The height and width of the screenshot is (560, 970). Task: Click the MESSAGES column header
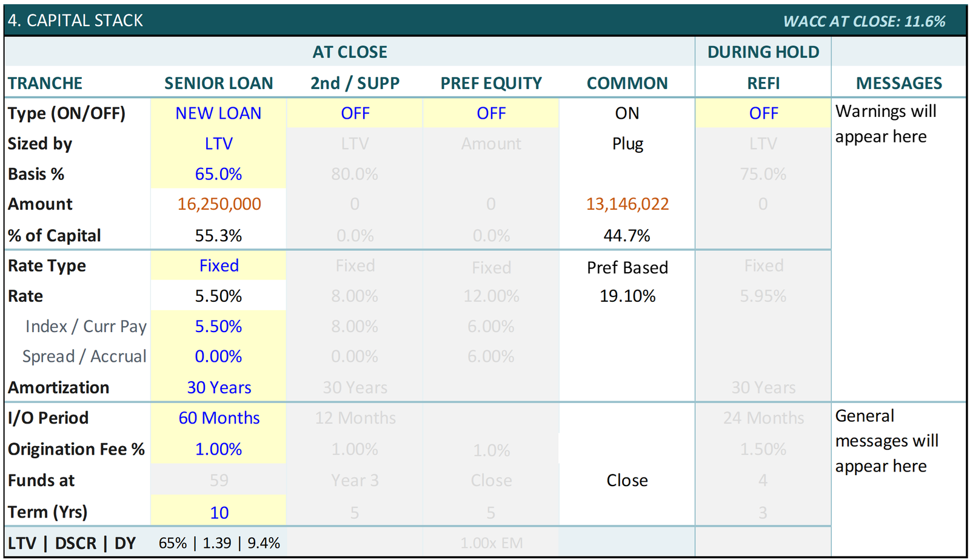899,83
